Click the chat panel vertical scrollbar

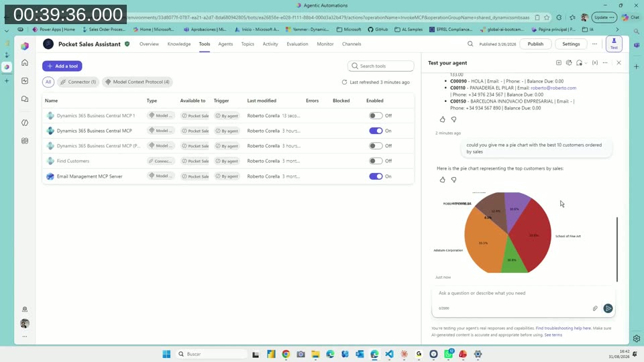(617, 249)
